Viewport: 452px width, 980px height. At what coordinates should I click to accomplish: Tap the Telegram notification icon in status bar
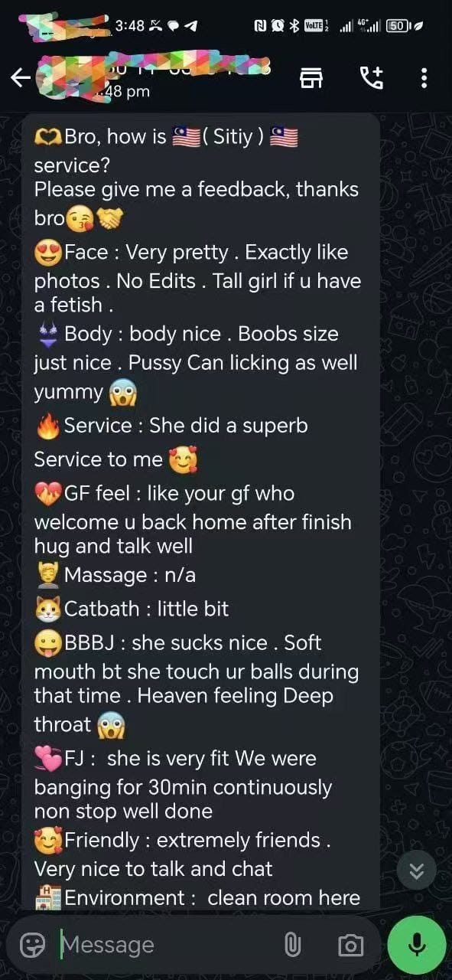(191, 25)
